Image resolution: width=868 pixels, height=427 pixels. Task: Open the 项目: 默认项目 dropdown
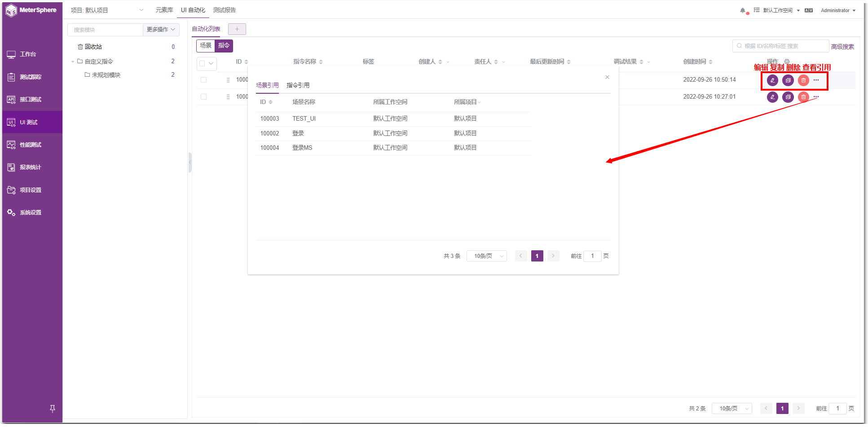pyautogui.click(x=107, y=10)
